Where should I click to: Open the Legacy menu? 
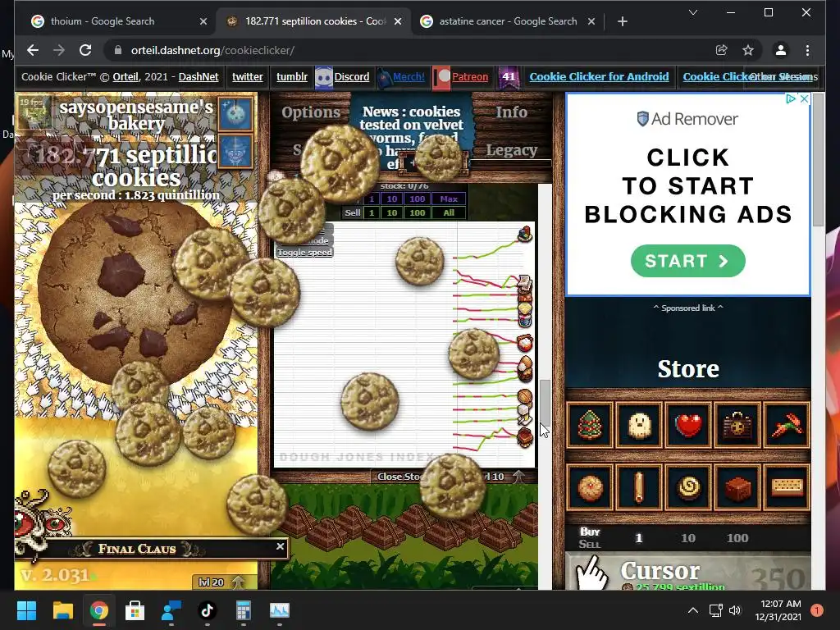pyautogui.click(x=512, y=151)
